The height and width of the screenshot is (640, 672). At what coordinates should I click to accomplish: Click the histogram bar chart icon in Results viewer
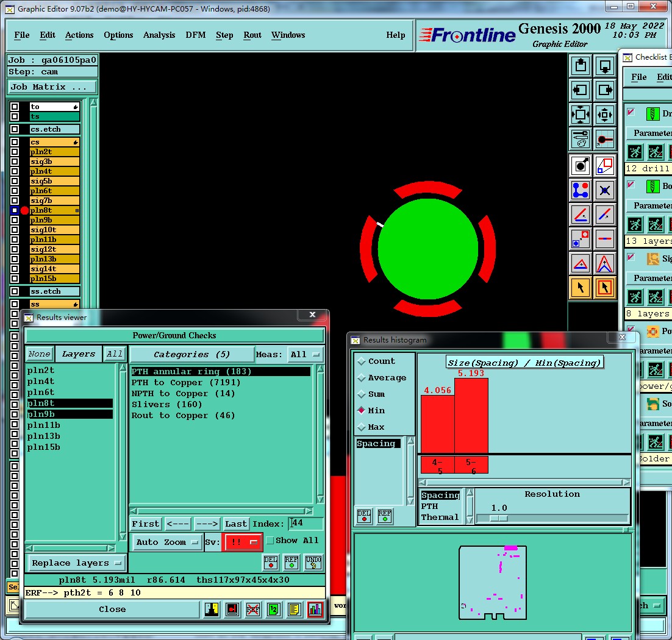coord(315,609)
